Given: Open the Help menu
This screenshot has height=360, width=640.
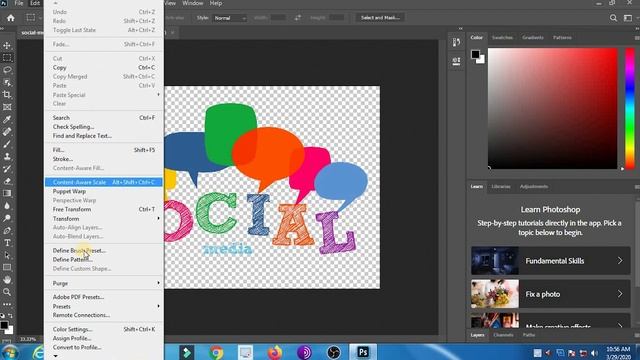Looking at the screenshot, I should point(216,3).
